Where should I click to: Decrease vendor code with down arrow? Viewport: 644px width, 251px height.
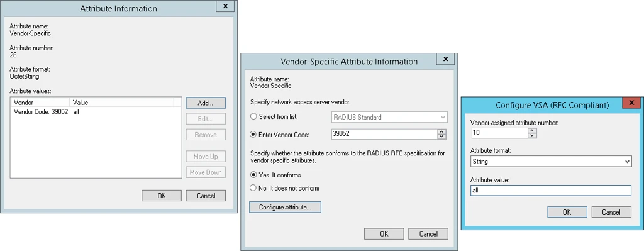click(442, 137)
